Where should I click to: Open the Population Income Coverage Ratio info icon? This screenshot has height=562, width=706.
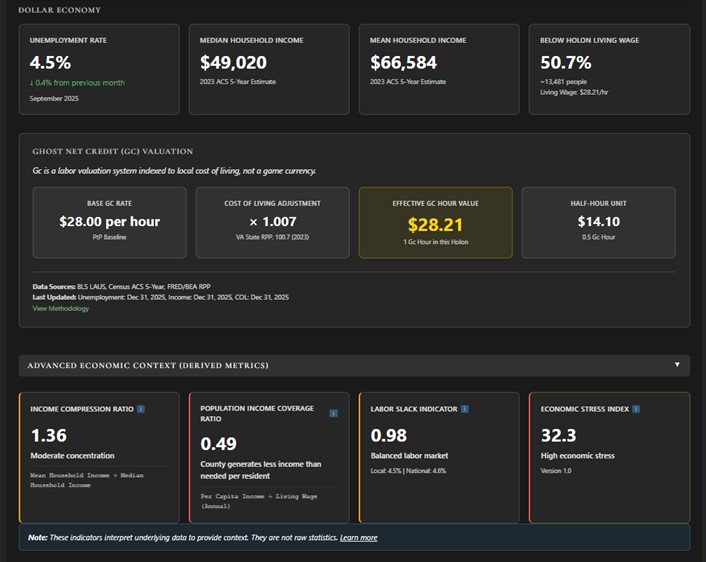click(333, 413)
